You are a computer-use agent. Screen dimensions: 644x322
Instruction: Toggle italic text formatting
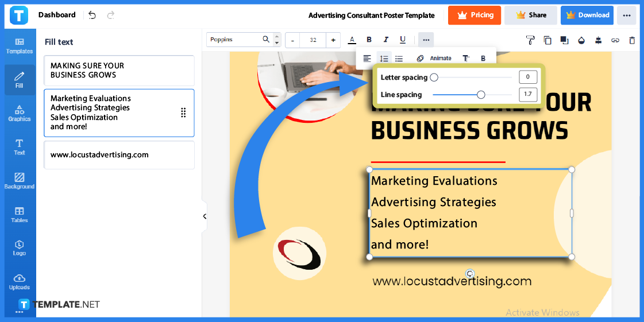click(386, 40)
